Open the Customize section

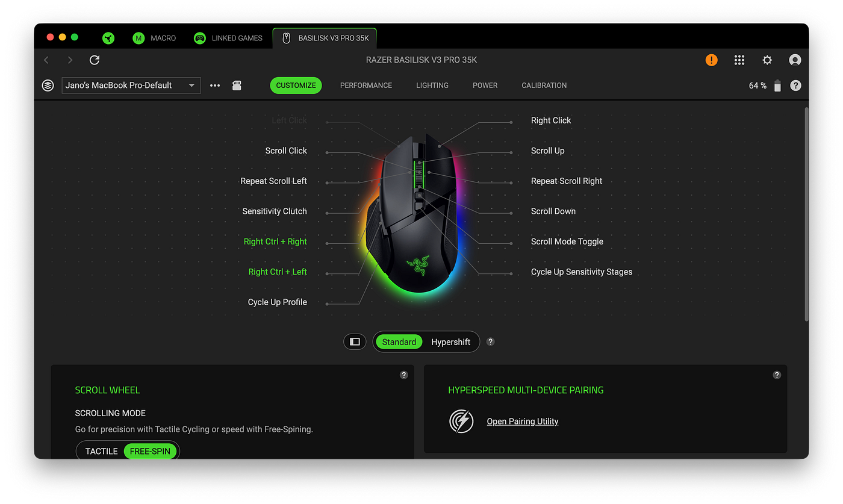pyautogui.click(x=296, y=86)
